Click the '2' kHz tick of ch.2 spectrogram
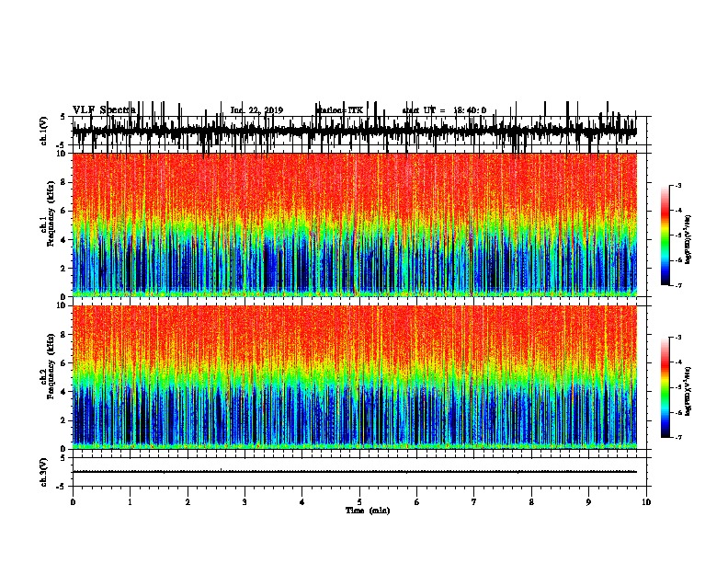The image size is (728, 563). (x=64, y=420)
